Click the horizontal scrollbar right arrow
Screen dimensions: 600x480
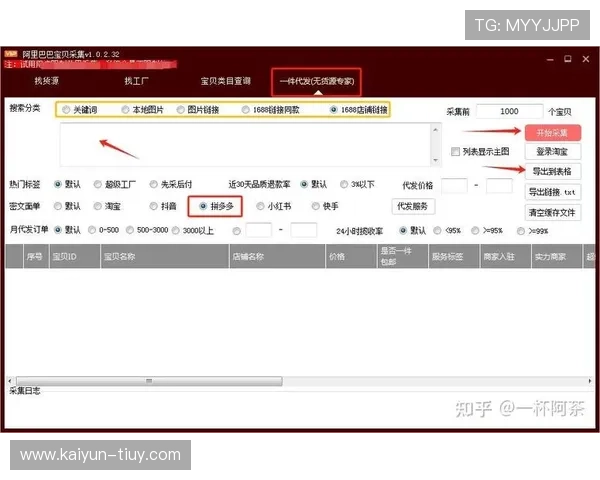(x=590, y=381)
